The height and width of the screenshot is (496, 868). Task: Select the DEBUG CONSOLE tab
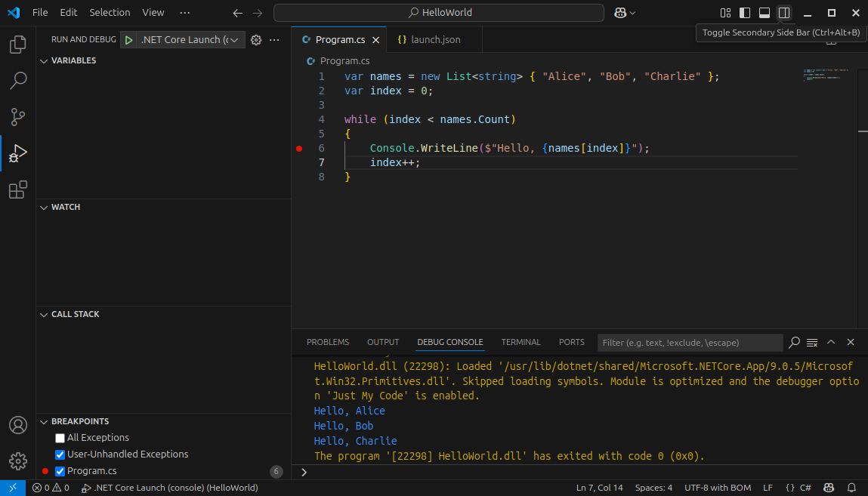pyautogui.click(x=449, y=342)
